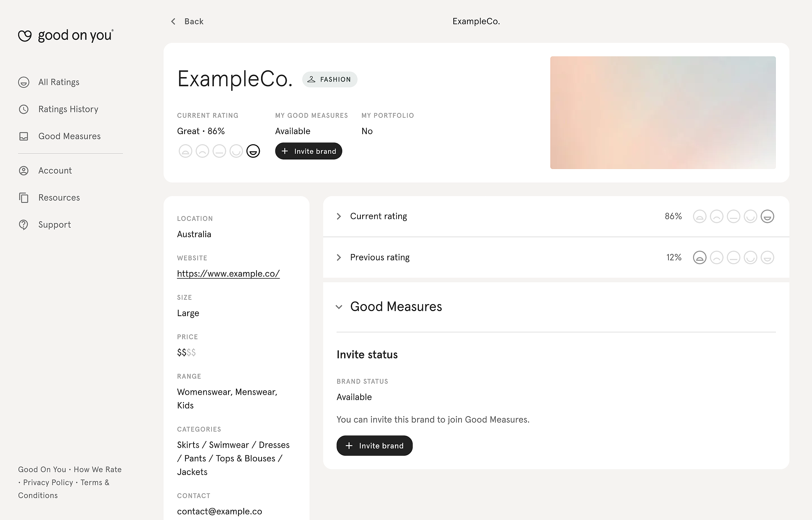Click the plus icon in header Invite brand
The width and height of the screenshot is (812, 520).
(285, 151)
